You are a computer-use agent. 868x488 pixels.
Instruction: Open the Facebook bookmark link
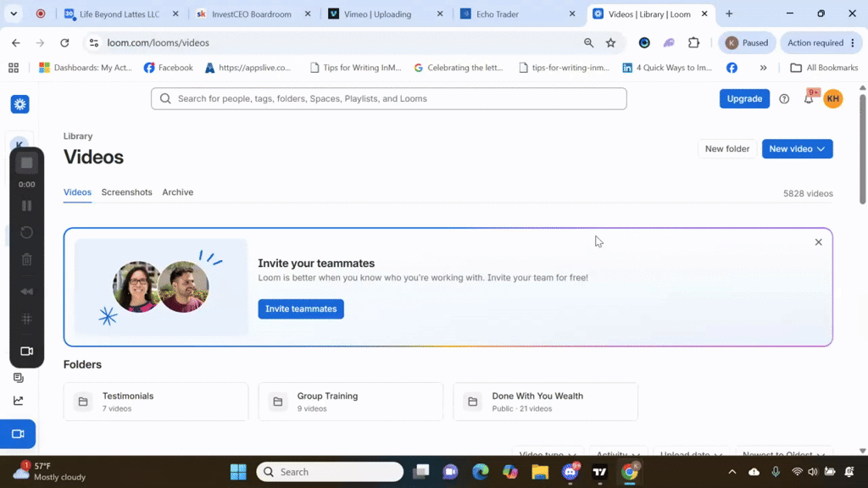169,68
